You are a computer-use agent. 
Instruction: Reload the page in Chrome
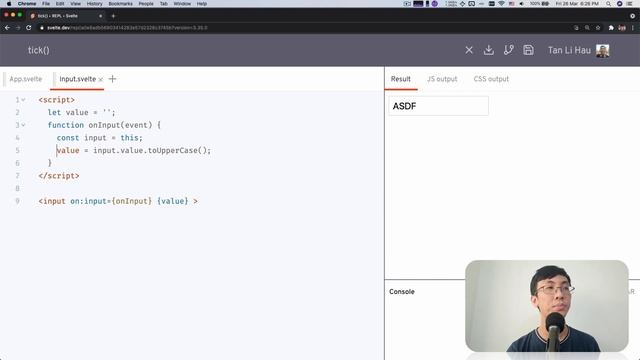click(29, 28)
